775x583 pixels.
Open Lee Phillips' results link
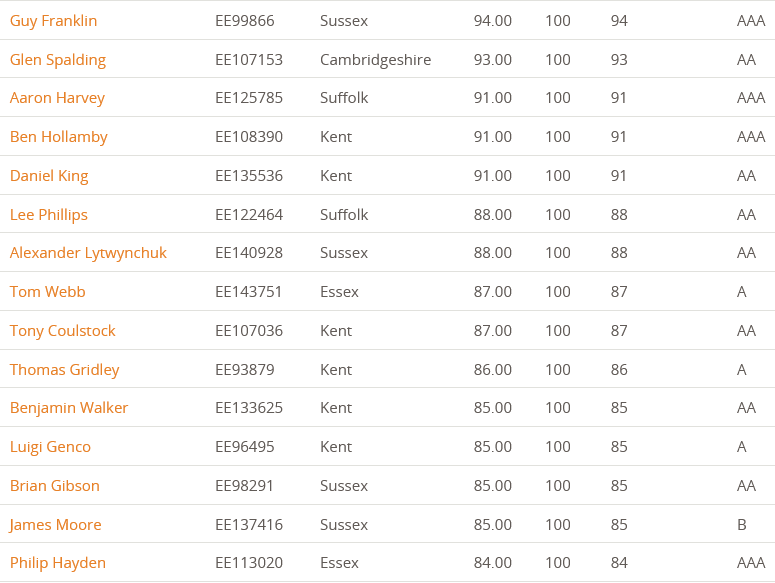49,215
